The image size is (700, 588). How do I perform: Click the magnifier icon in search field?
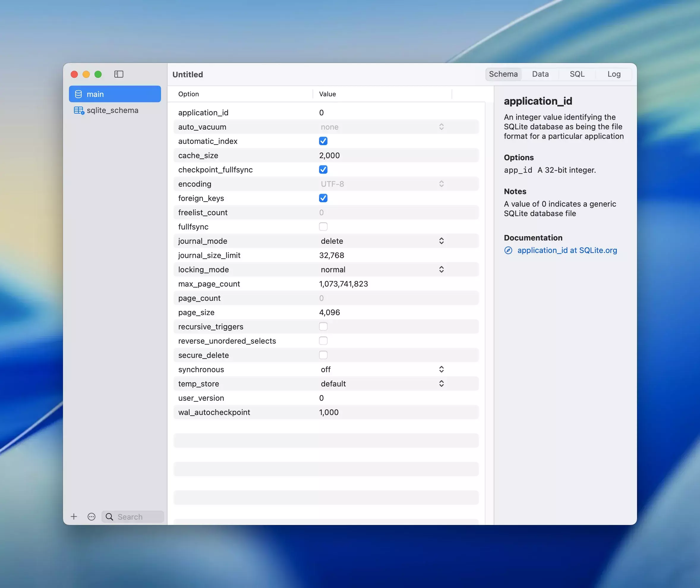coord(109,517)
